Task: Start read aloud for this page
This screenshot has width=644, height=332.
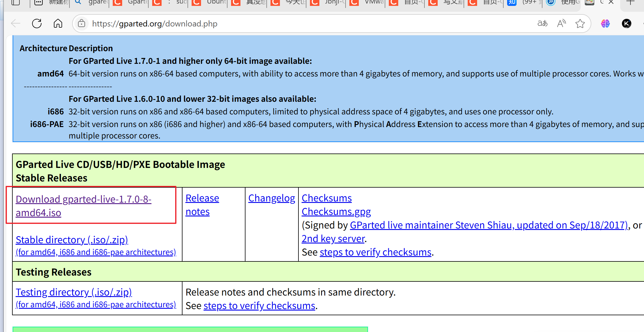Action: 562,24
